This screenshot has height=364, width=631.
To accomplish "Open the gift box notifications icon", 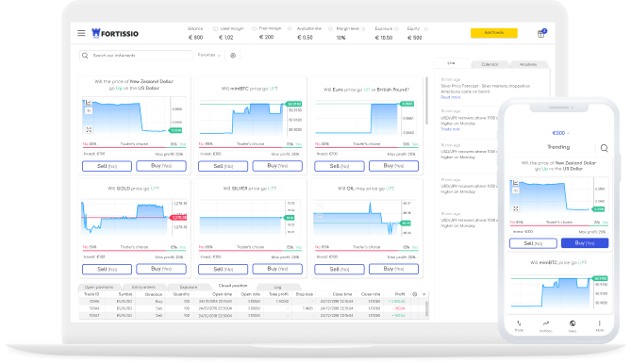I will pyautogui.click(x=541, y=34).
